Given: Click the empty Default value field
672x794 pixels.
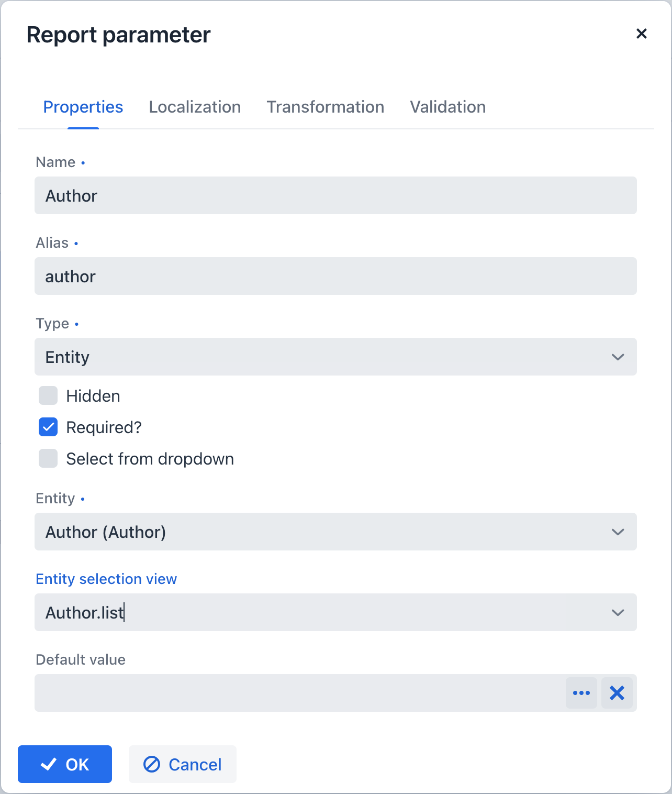Looking at the screenshot, I should (299, 693).
